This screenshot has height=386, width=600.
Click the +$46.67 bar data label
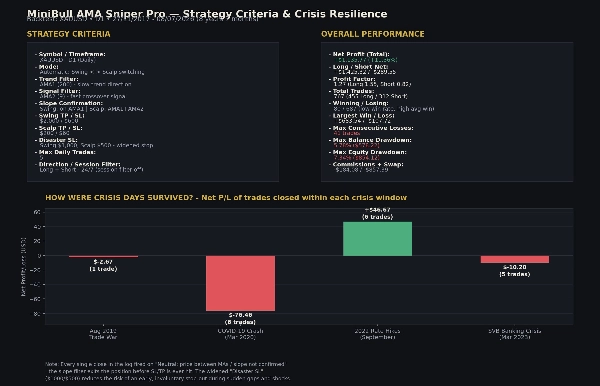tap(377, 213)
